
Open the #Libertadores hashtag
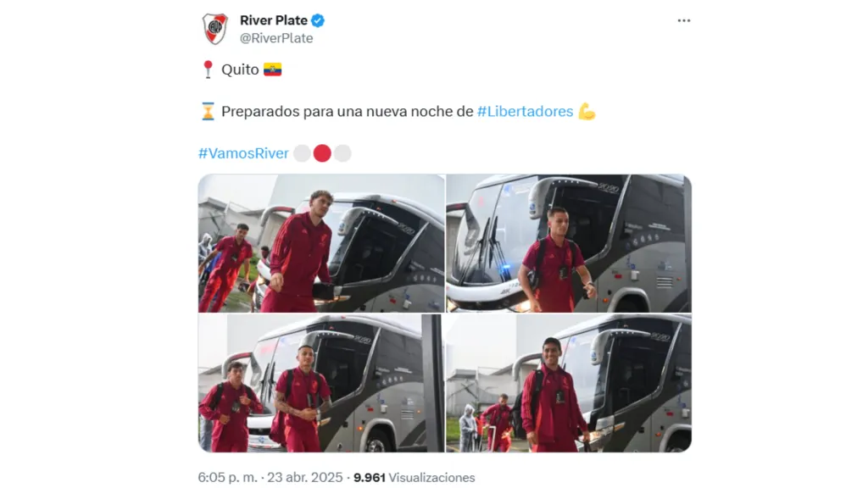525,111
